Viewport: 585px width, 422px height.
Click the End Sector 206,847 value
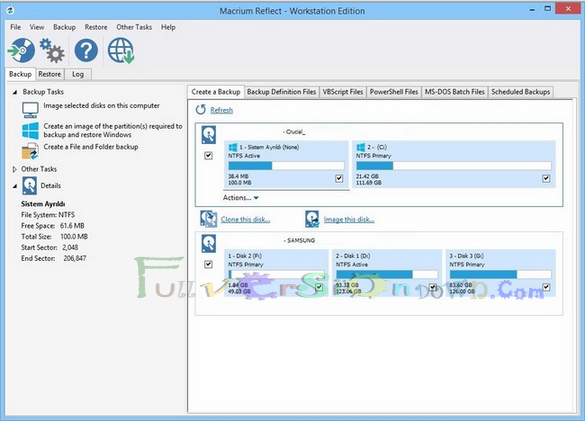[x=75, y=258]
